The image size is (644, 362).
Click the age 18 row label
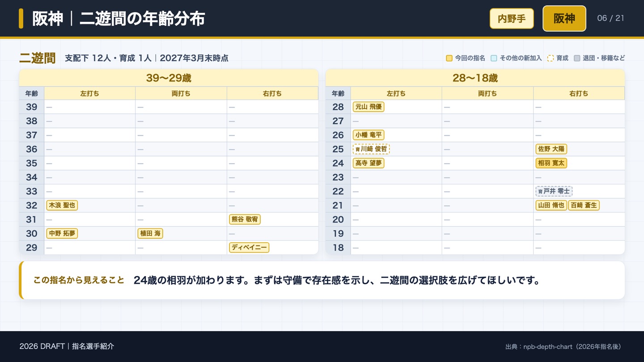click(338, 248)
